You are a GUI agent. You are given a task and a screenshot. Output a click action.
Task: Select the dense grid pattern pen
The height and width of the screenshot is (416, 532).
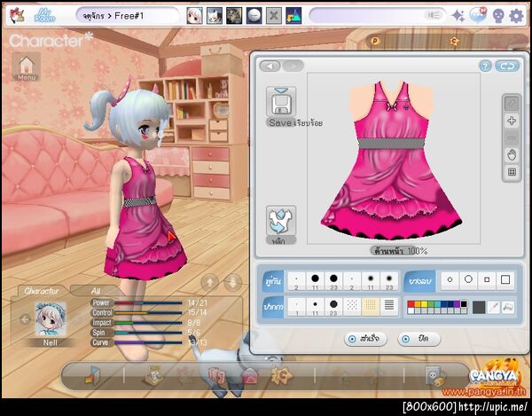371,307
